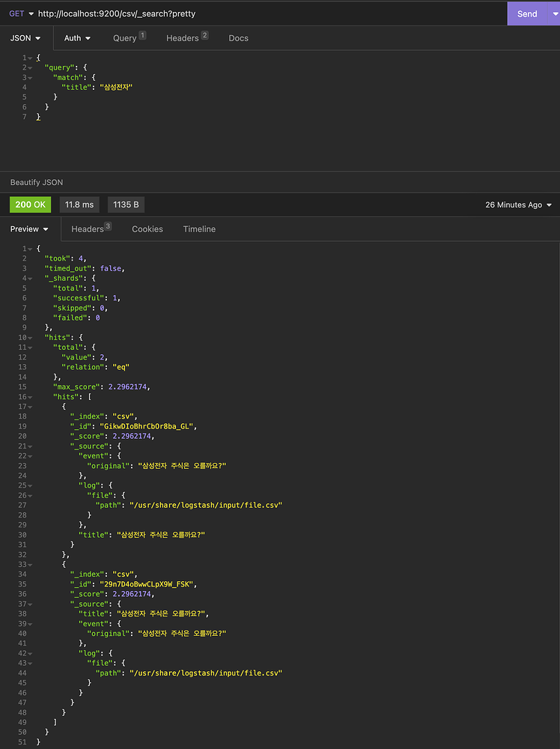The image size is (560, 749).
Task: Open the Auth dropdown
Action: coord(77,38)
